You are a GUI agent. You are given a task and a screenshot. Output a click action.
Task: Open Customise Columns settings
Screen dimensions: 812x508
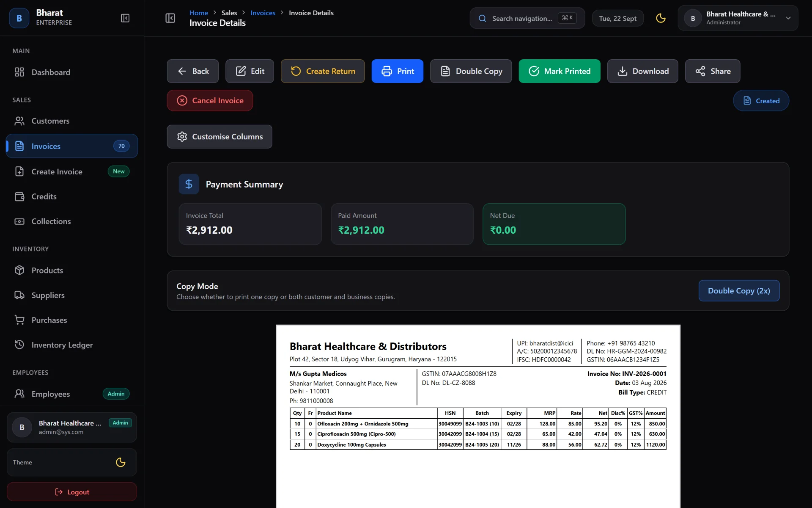tap(219, 137)
